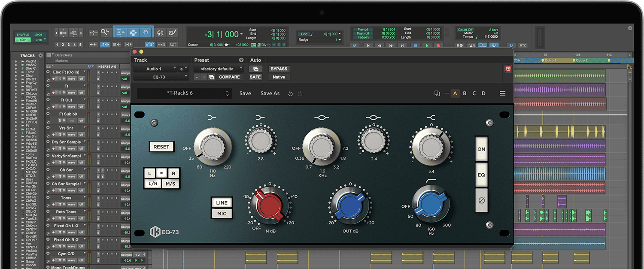Select the Zoomer magnifier tool

pyautogui.click(x=105, y=33)
